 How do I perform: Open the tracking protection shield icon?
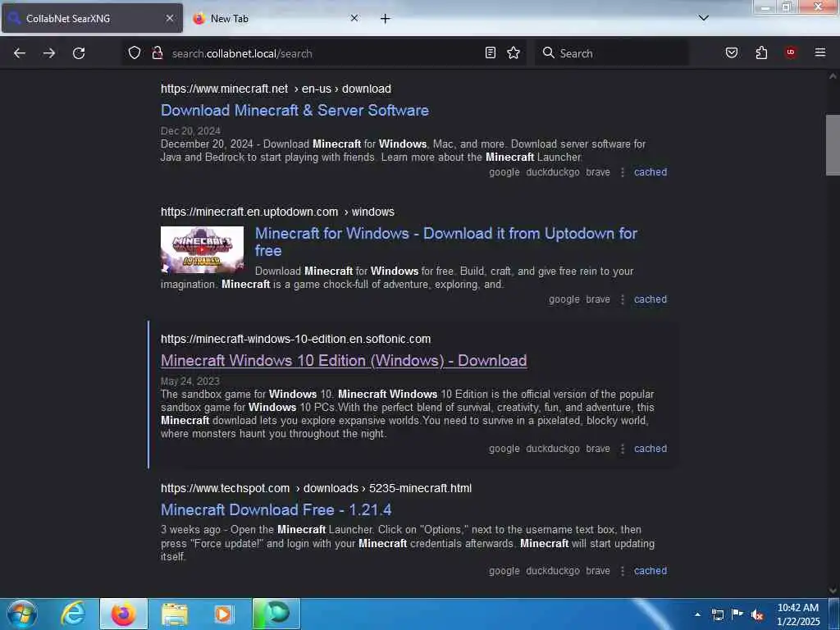point(135,53)
